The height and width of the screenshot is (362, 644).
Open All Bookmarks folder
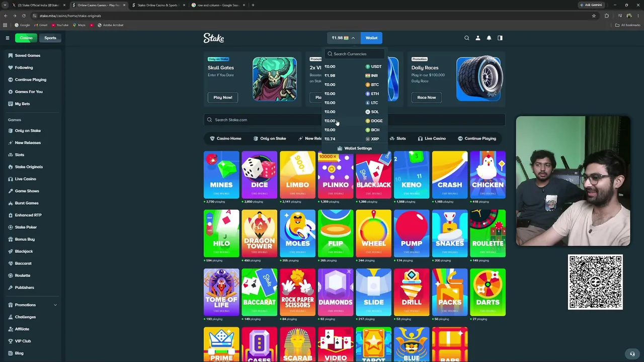click(x=628, y=25)
